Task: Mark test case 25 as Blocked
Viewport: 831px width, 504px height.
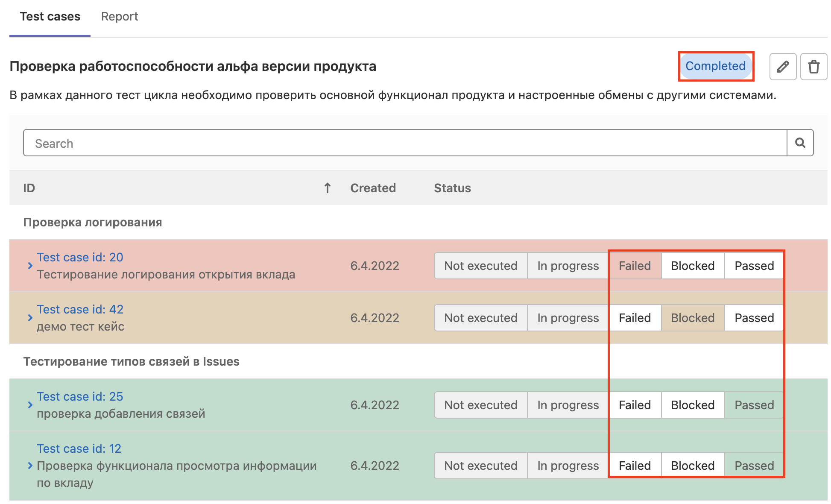Action: 692,405
